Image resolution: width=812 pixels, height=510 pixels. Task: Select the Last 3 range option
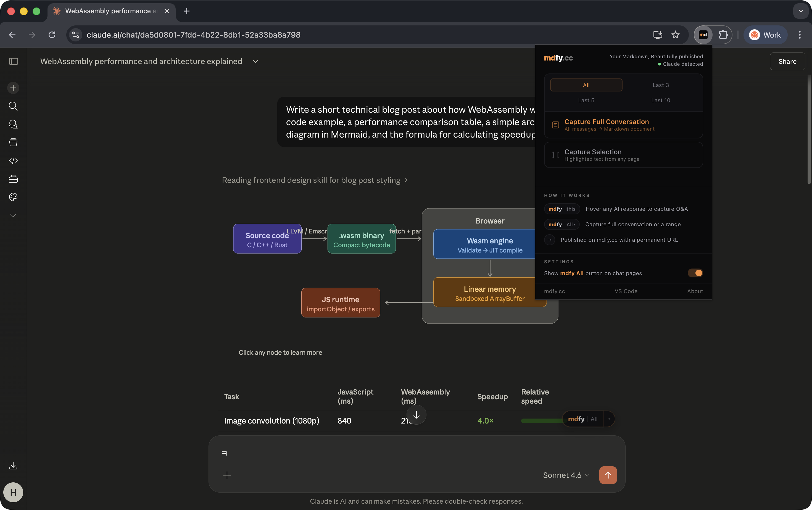click(x=660, y=85)
